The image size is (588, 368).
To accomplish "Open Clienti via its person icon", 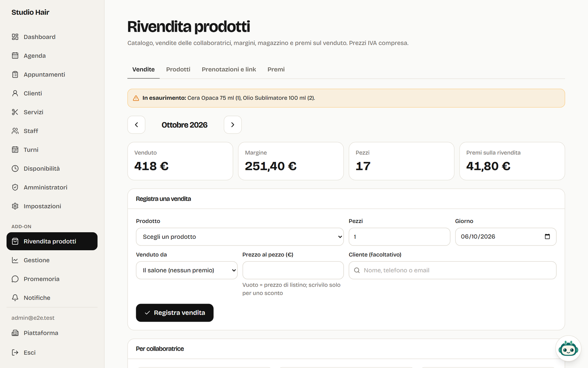I will pyautogui.click(x=15, y=93).
